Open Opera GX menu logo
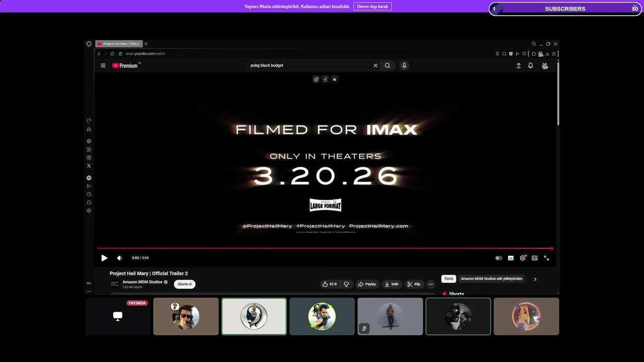This screenshot has width=644, height=362. [x=89, y=44]
